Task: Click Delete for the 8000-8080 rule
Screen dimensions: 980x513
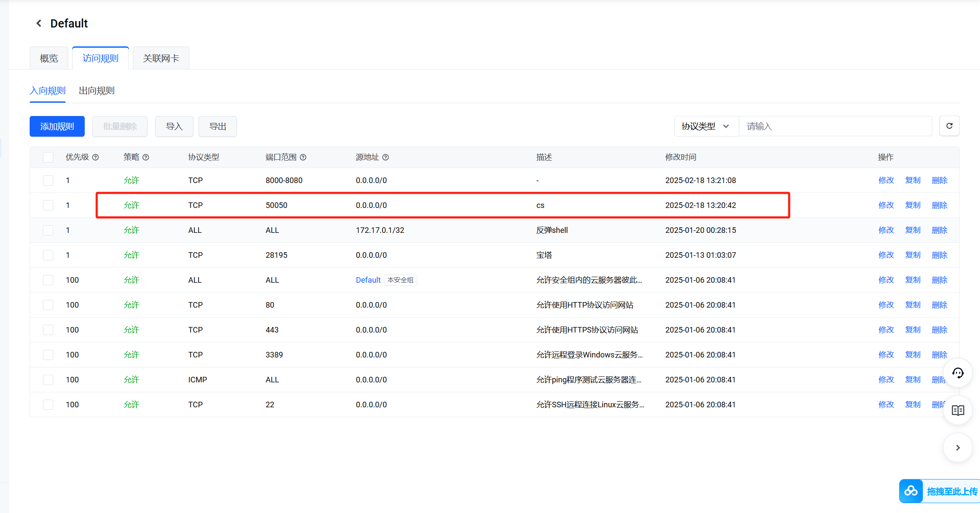Action: click(939, 180)
